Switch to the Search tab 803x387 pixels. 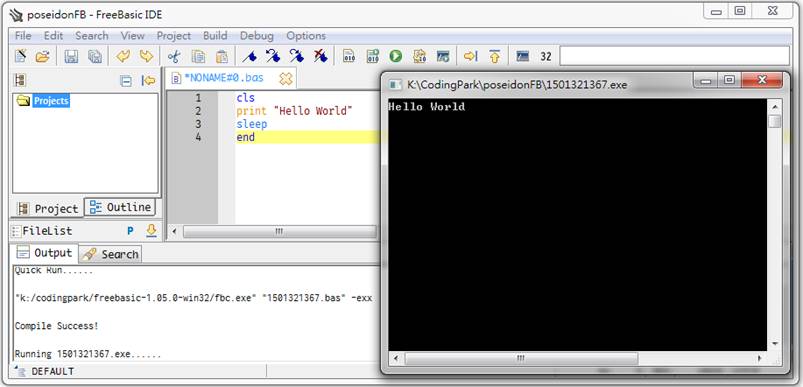111,254
